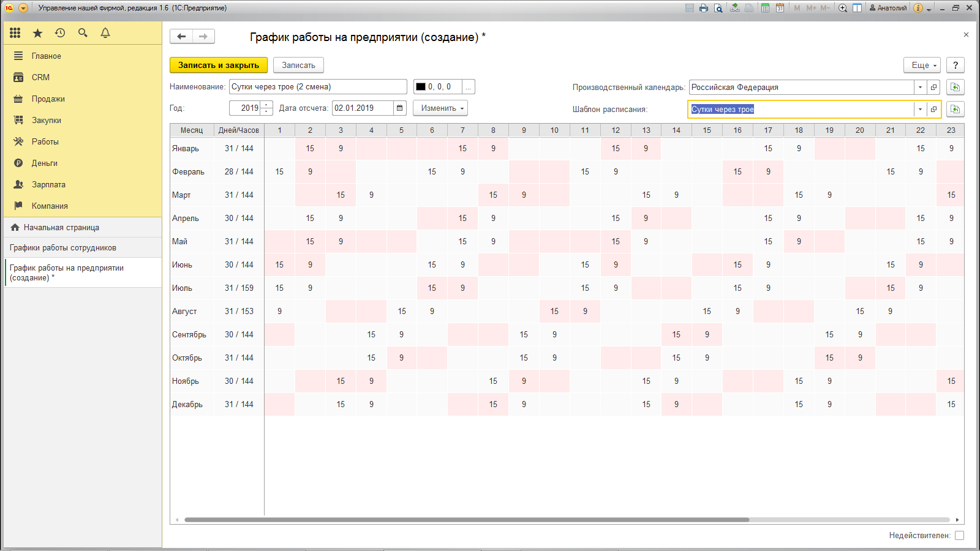This screenshot has height=551, width=980.
Task: Click the search magnifier icon
Action: [83, 33]
